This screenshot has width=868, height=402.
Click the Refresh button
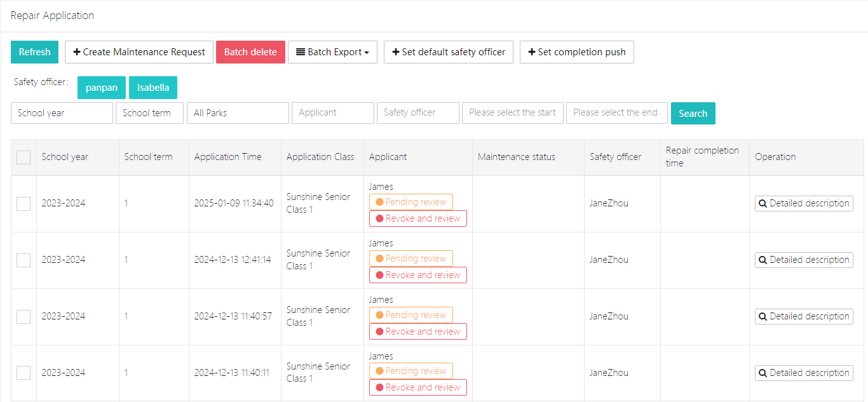[x=34, y=52]
